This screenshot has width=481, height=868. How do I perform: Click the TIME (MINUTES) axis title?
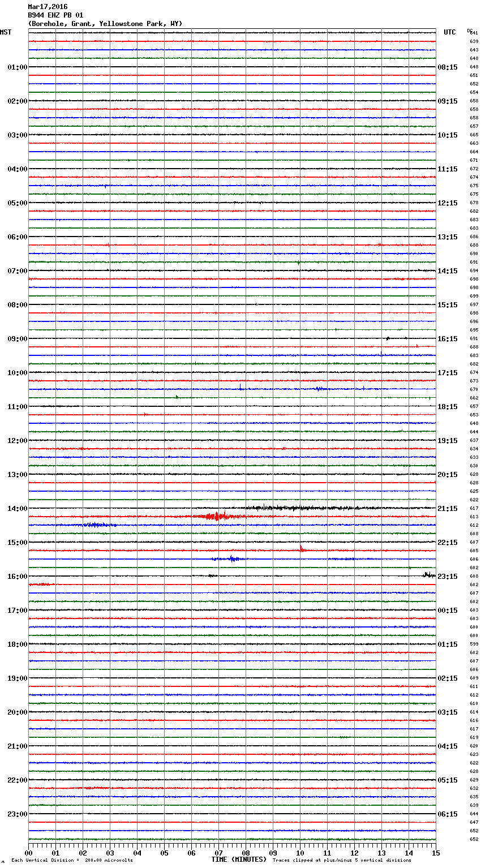[239, 860]
